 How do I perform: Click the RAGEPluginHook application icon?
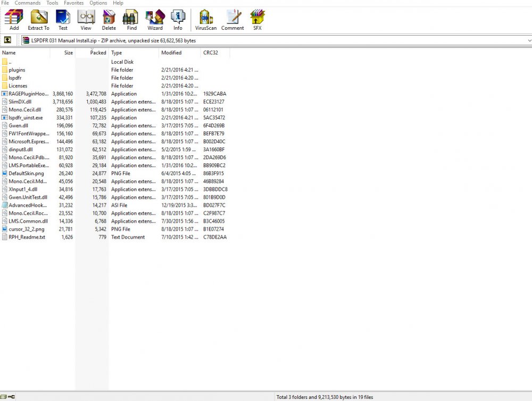(4, 94)
